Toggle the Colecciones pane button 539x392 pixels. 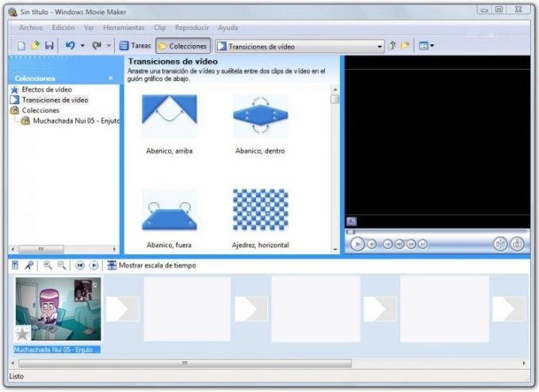tap(183, 46)
